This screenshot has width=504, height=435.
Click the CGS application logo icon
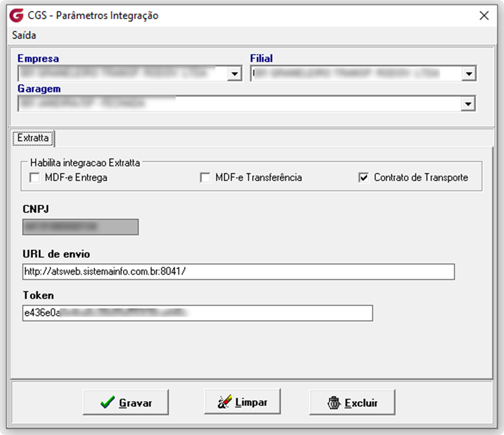click(x=16, y=15)
